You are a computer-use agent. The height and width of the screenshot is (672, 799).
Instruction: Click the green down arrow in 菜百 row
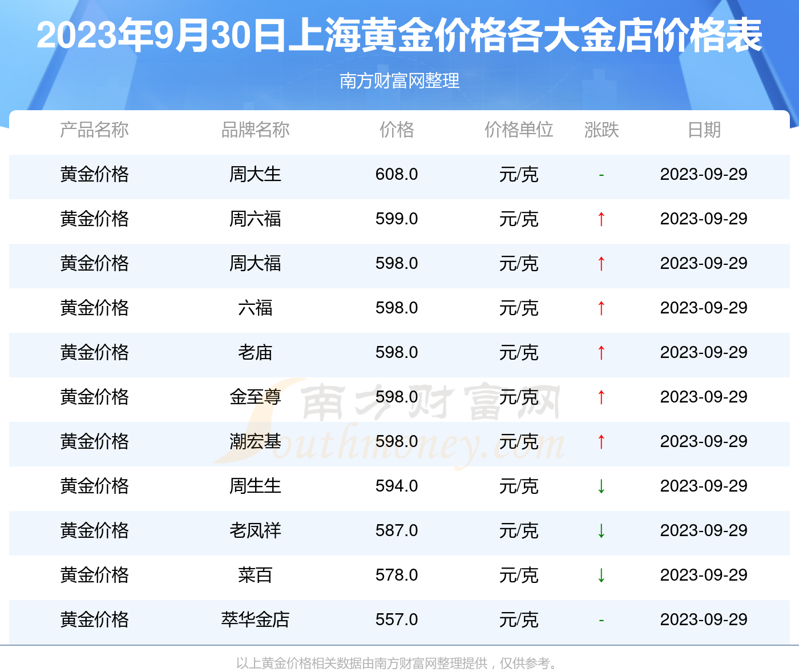601,575
